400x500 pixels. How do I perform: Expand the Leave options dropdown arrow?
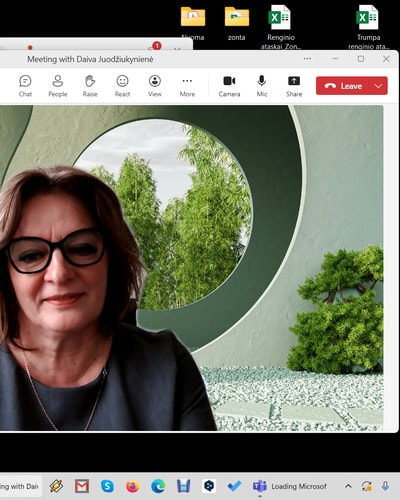pos(378,86)
